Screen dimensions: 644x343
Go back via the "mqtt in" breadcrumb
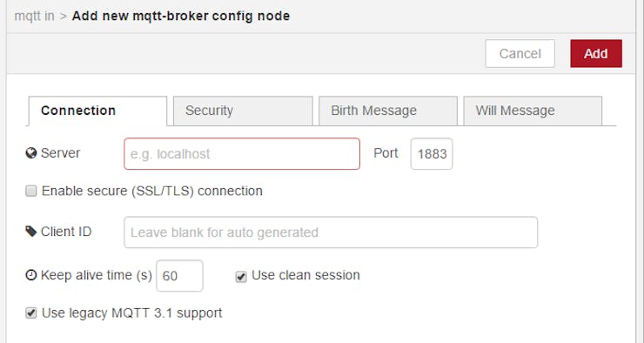coord(35,16)
